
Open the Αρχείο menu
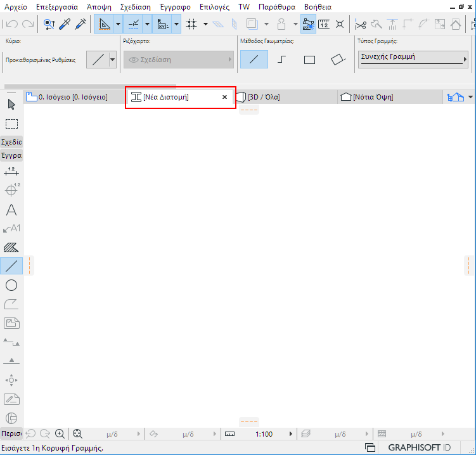(16, 7)
